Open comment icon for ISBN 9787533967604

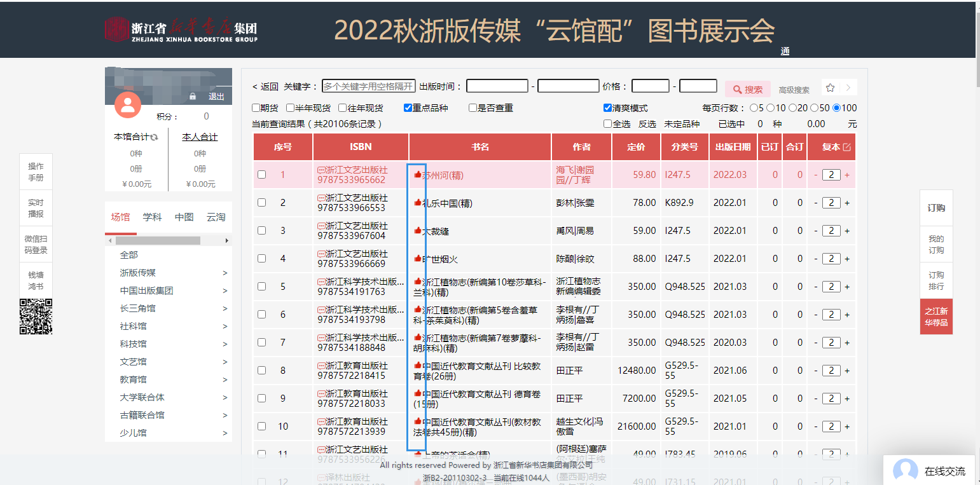pos(321,226)
